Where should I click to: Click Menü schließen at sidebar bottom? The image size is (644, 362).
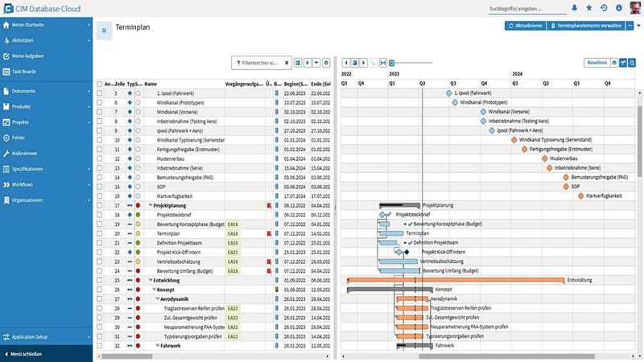click(x=46, y=354)
